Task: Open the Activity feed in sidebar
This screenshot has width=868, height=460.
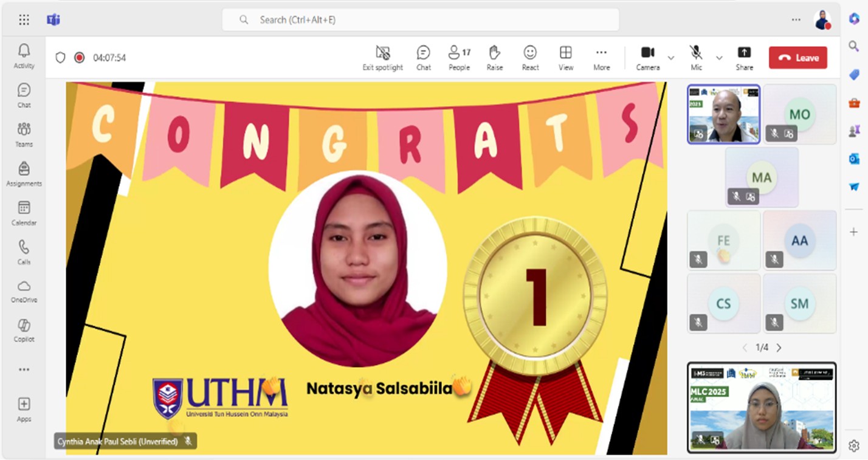Action: (x=24, y=56)
